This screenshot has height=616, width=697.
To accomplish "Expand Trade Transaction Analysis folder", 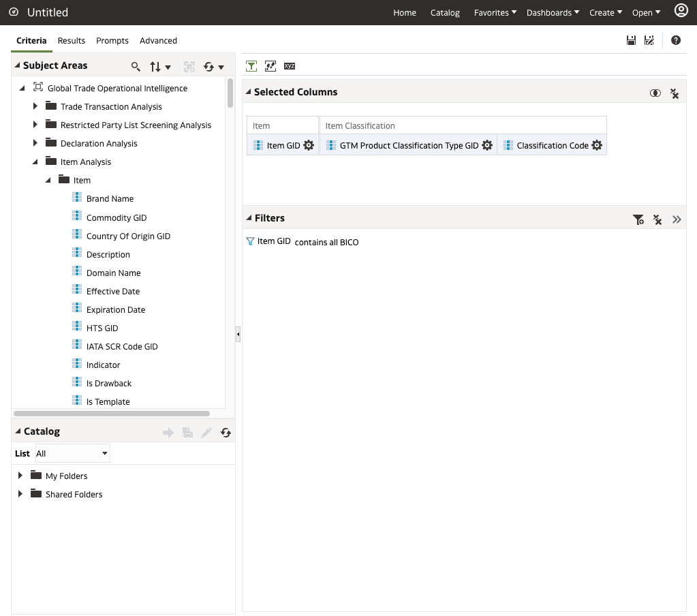I will point(35,106).
